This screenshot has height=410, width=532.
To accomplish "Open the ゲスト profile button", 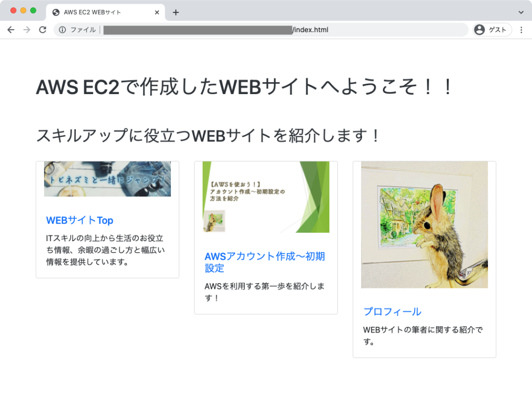I will pyautogui.click(x=492, y=30).
